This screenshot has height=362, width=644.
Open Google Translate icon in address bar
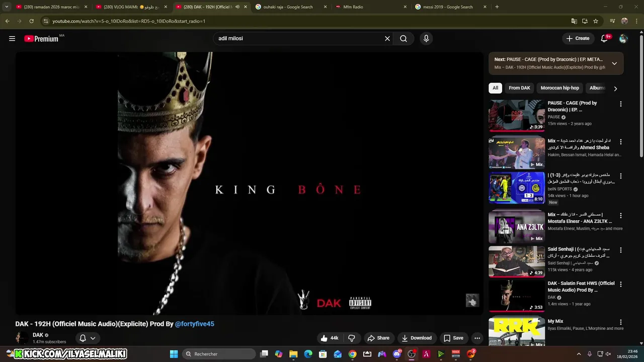tap(574, 21)
